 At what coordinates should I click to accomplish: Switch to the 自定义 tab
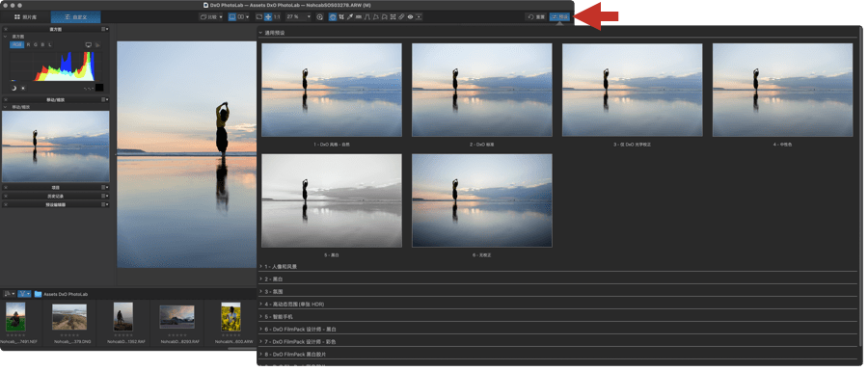(76, 17)
